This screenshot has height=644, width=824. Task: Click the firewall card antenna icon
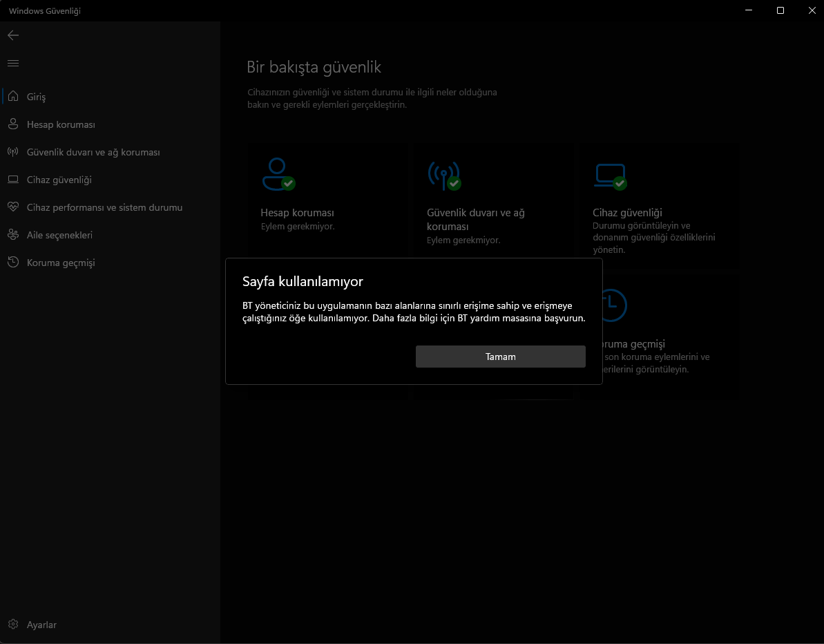coord(445,175)
